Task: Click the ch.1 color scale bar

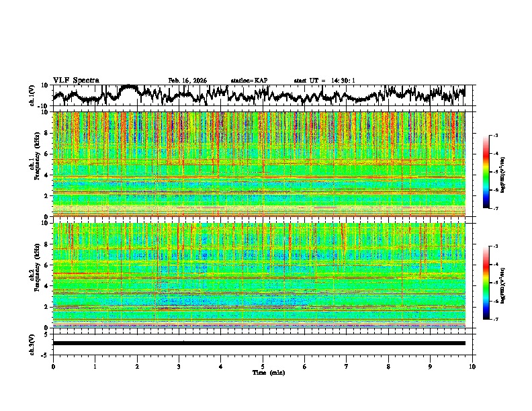Action: pos(486,172)
